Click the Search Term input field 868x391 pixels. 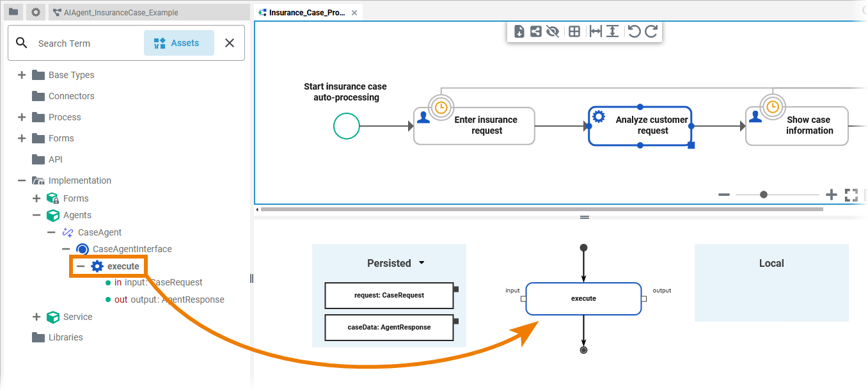tap(86, 44)
